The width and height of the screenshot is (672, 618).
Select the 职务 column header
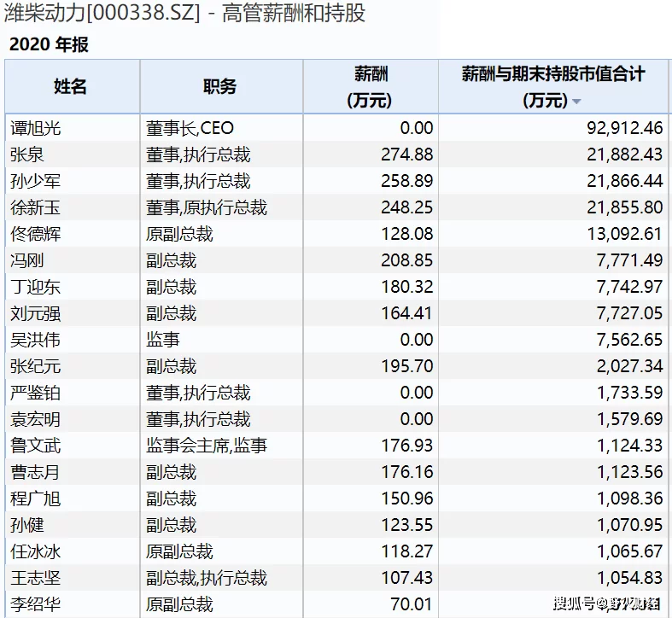tap(220, 86)
